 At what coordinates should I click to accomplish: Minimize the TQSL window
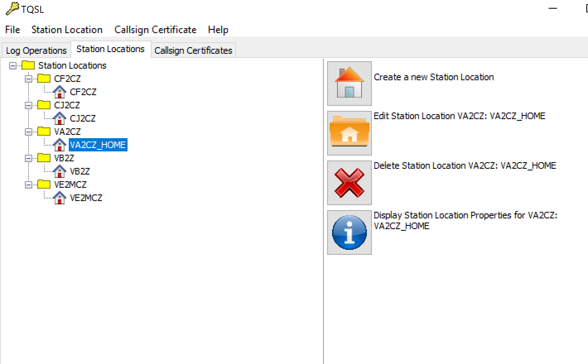pos(553,8)
